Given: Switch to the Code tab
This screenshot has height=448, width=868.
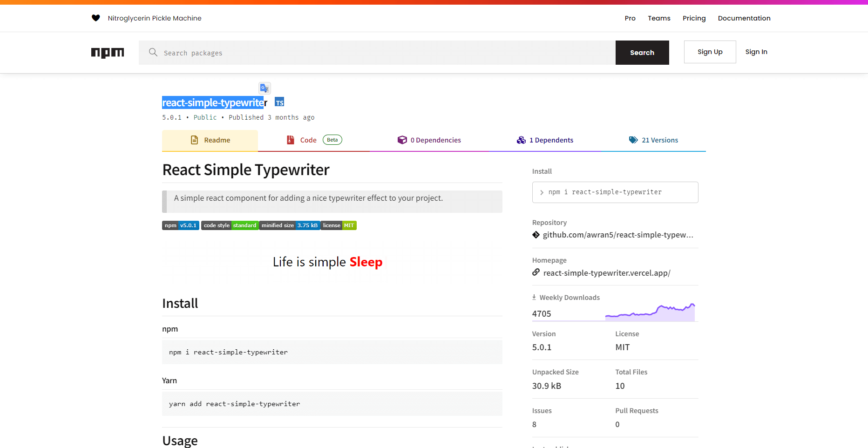Looking at the screenshot, I should [x=314, y=140].
